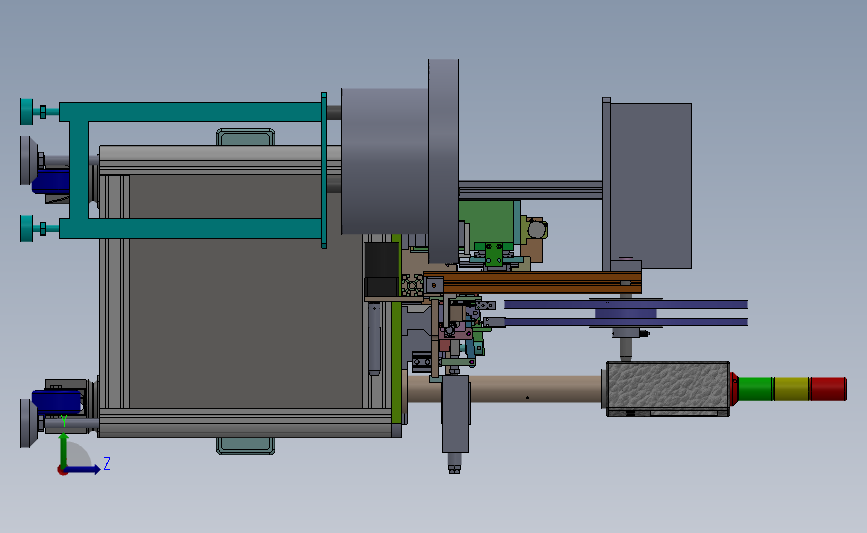Click the red origin ball of the coordinate triad
This screenshot has width=867, height=533.
(62, 471)
